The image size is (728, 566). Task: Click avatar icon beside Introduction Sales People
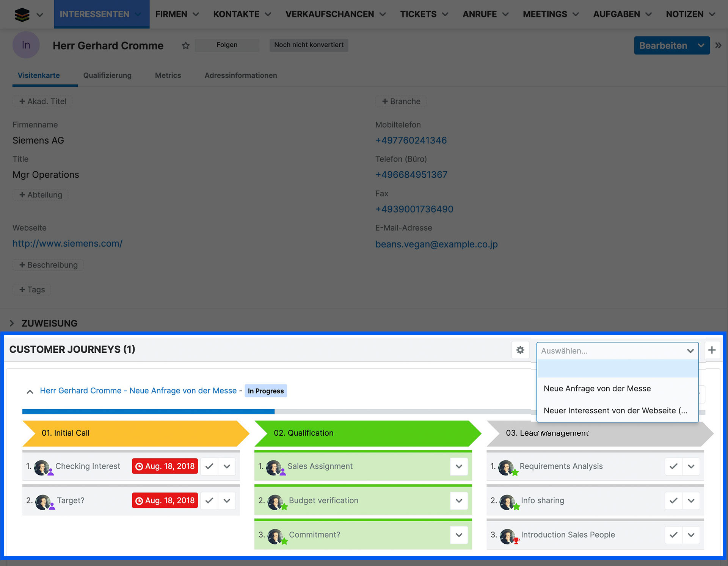pyautogui.click(x=507, y=536)
